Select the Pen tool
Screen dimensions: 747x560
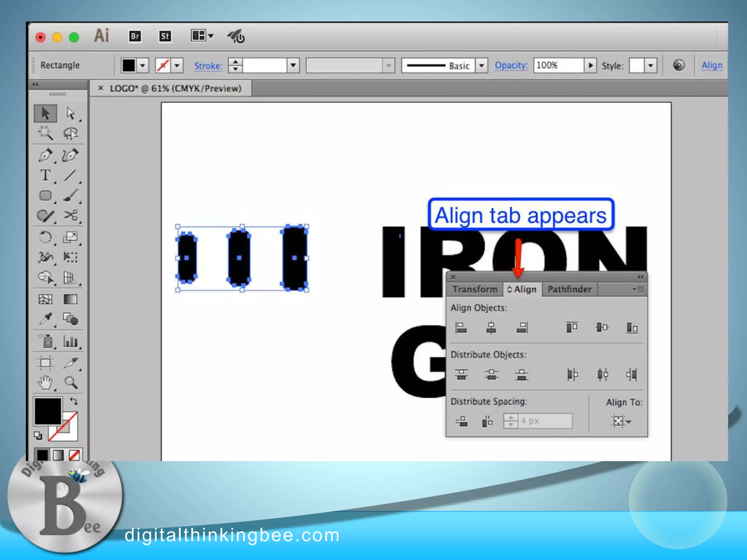45,155
